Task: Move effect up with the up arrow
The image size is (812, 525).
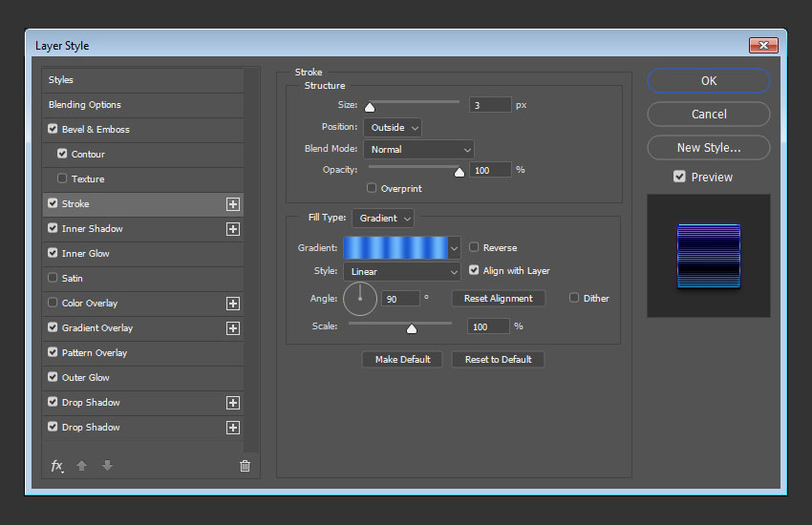Action: (82, 466)
